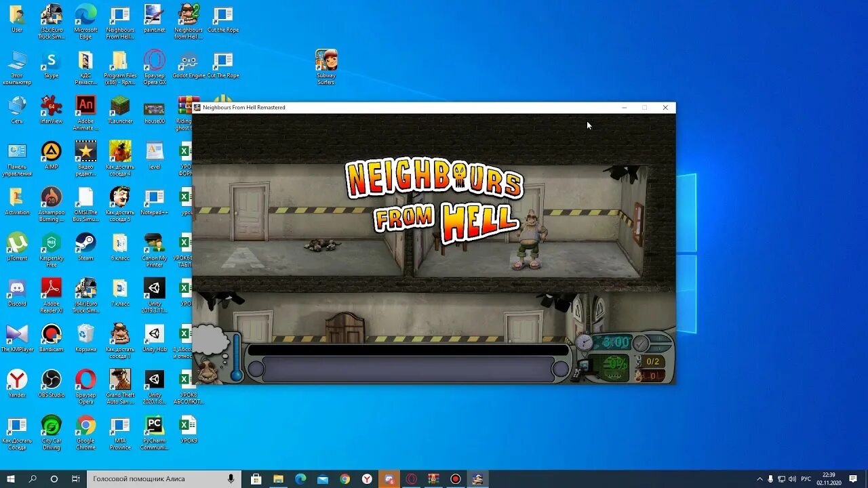The width and height of the screenshot is (868, 488).
Task: Click the stopwatch timer icon in game HUD
Action: (584, 342)
